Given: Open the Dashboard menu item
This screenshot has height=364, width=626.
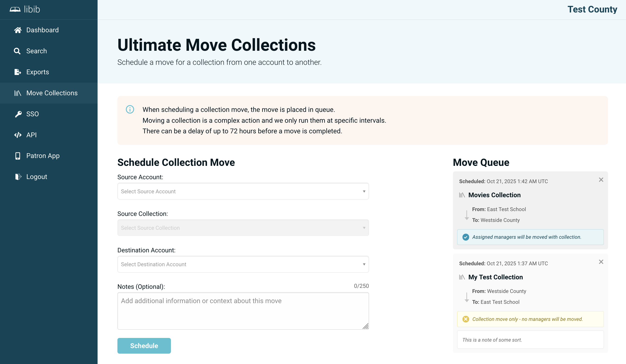Looking at the screenshot, I should tap(49, 30).
